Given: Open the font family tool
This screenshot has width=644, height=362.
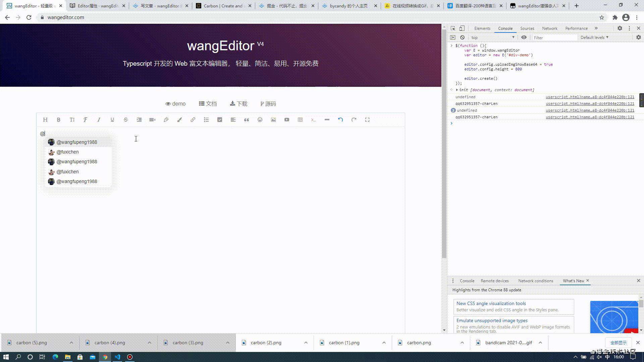Looking at the screenshot, I should (x=86, y=120).
